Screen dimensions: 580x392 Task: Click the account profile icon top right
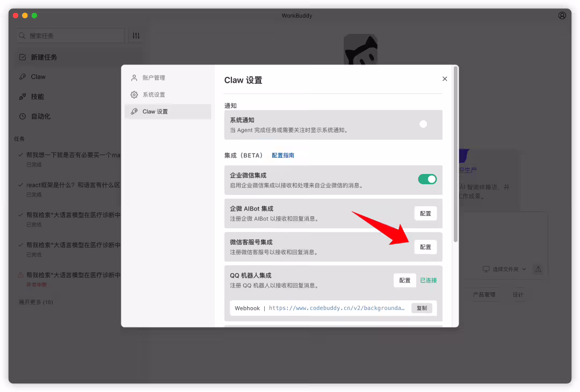pyautogui.click(x=562, y=16)
